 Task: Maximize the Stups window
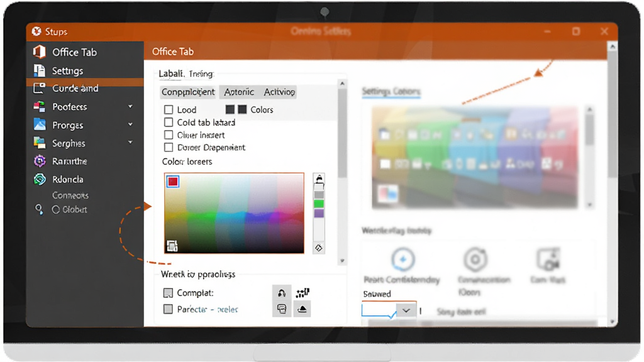576,31
